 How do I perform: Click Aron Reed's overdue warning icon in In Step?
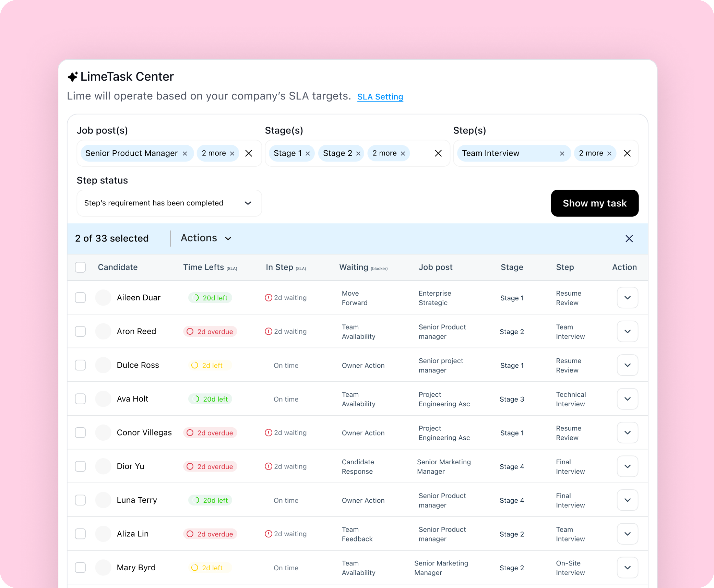coord(268,331)
